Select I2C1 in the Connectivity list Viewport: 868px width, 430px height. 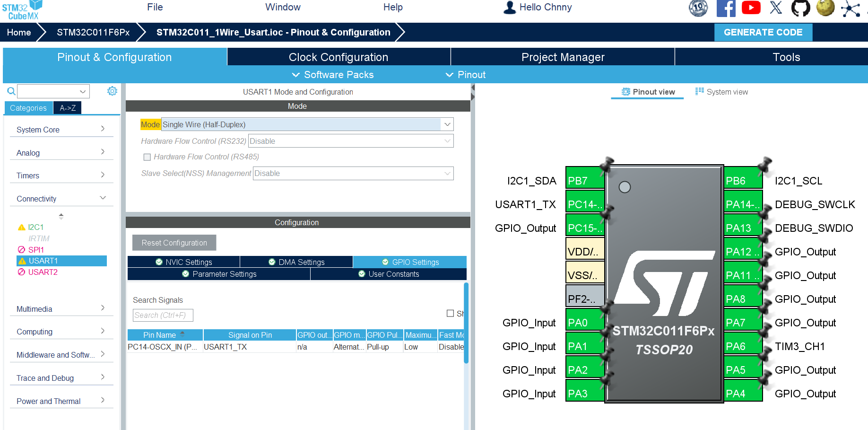click(x=35, y=227)
